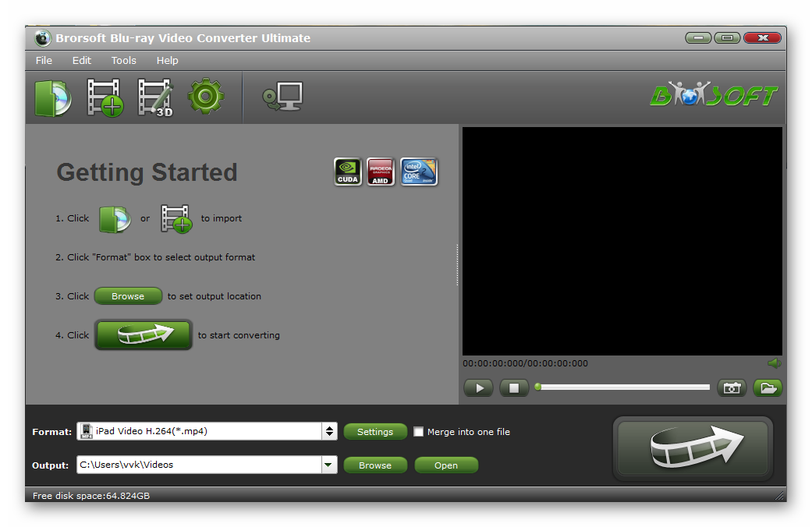Enable Merge into one file checkbox

click(x=418, y=432)
